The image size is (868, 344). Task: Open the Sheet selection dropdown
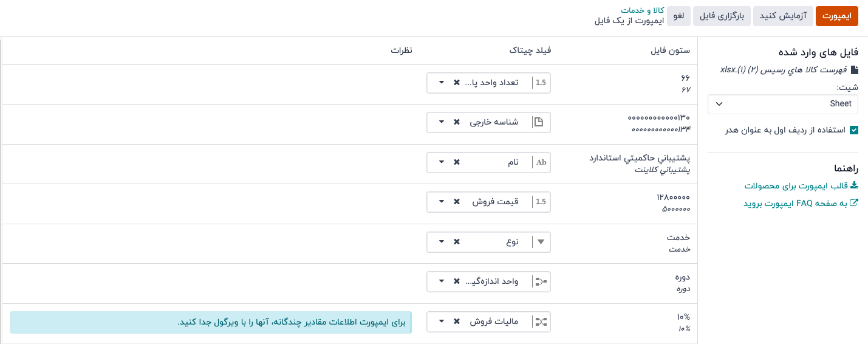[x=783, y=104]
